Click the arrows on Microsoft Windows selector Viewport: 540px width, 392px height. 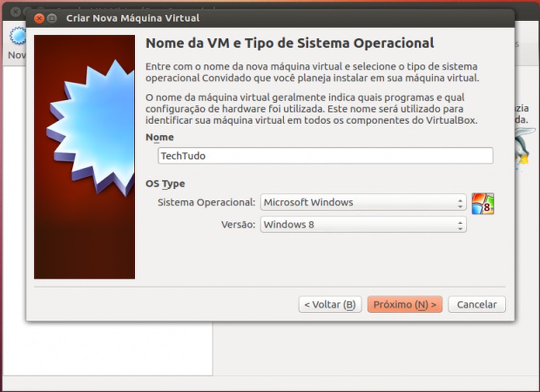point(460,203)
